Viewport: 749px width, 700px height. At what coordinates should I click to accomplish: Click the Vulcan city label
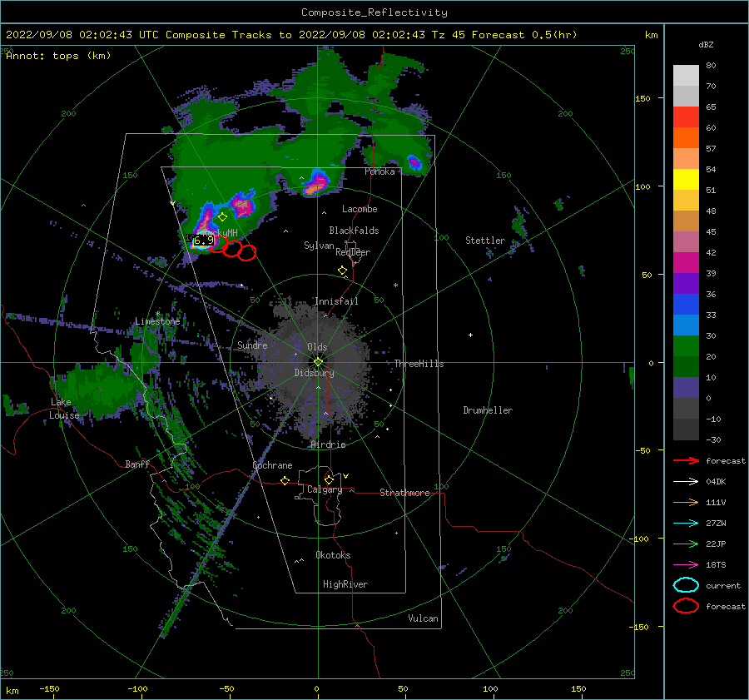tap(424, 618)
